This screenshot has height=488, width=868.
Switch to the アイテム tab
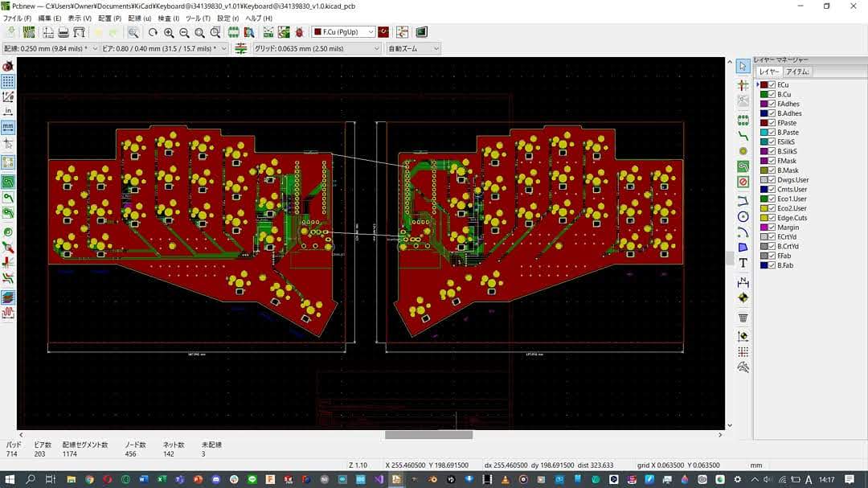coord(797,72)
